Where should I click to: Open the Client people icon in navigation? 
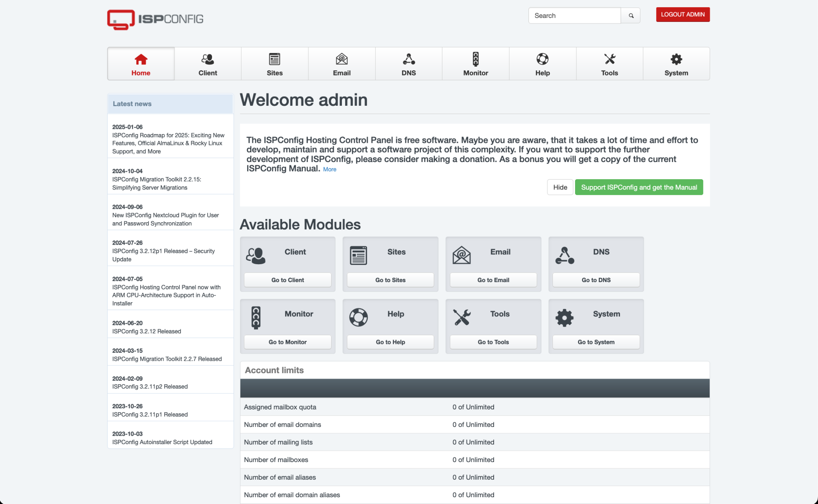(x=208, y=59)
